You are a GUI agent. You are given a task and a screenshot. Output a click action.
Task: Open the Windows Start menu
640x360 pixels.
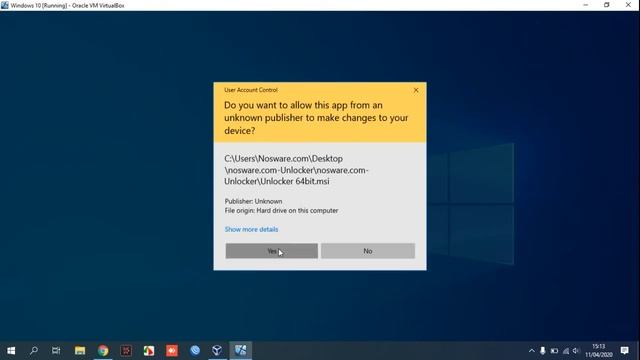(x=11, y=351)
